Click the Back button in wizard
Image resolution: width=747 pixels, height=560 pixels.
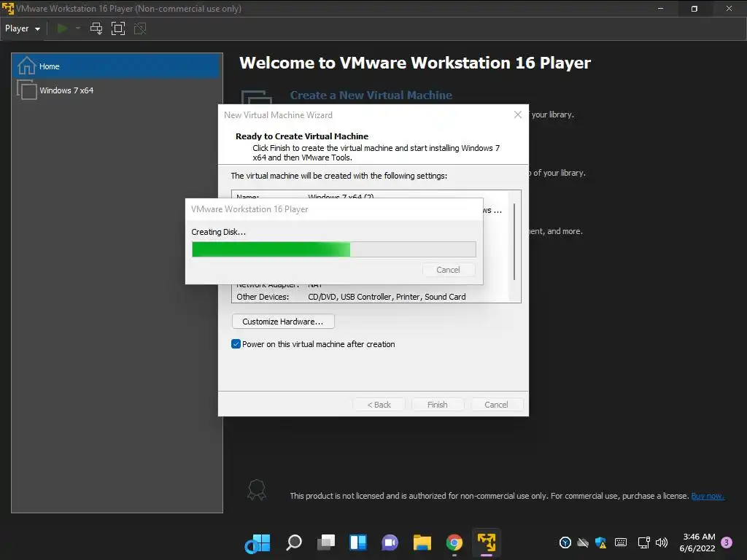click(x=379, y=404)
